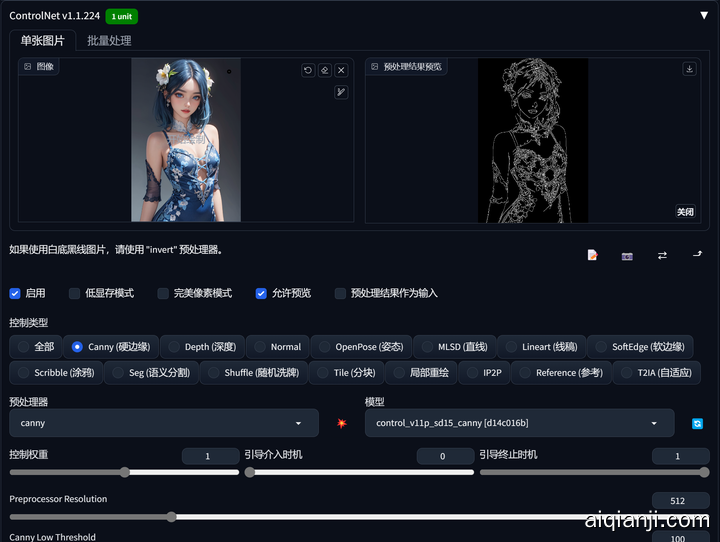This screenshot has width=720, height=542.
Task: Run preprocessor with the explosion icon
Action: [x=341, y=423]
